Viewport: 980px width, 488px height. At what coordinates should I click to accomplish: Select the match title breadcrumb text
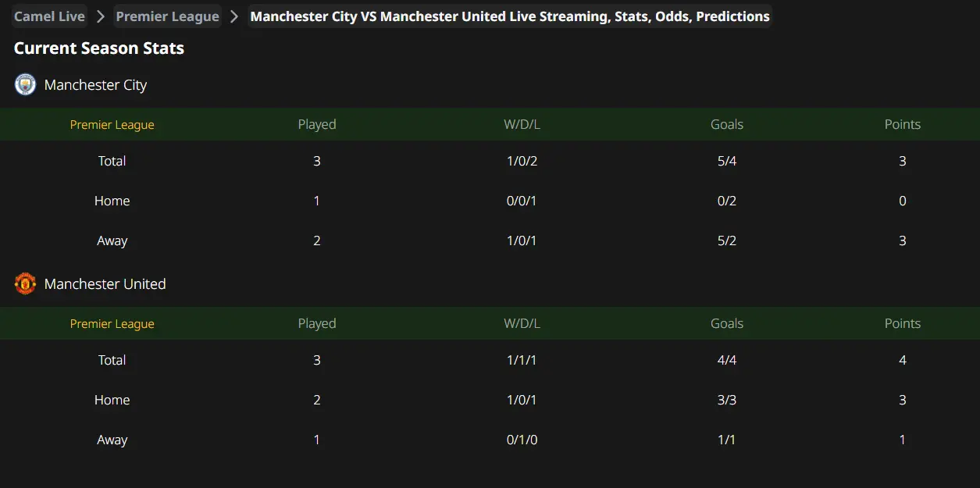(x=510, y=16)
